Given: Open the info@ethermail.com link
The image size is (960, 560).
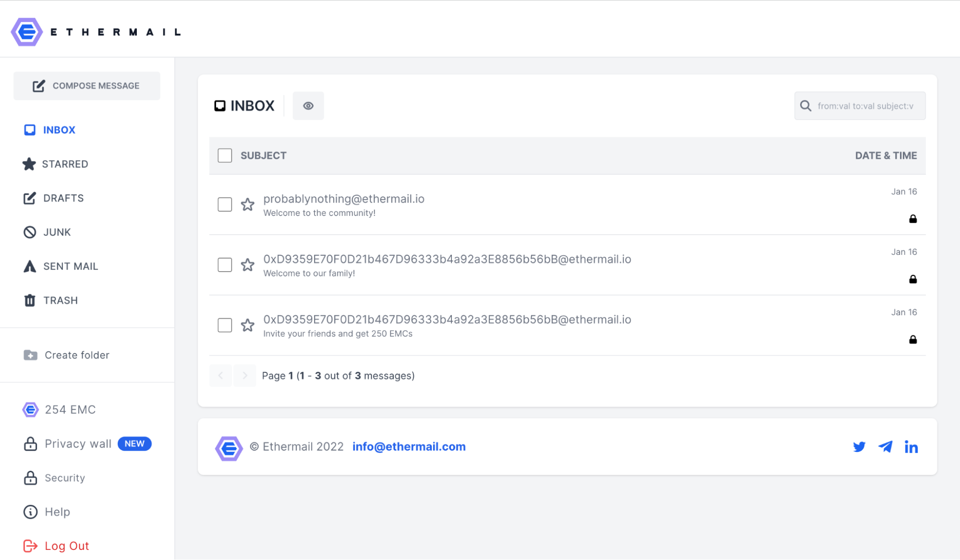Looking at the screenshot, I should pyautogui.click(x=409, y=447).
